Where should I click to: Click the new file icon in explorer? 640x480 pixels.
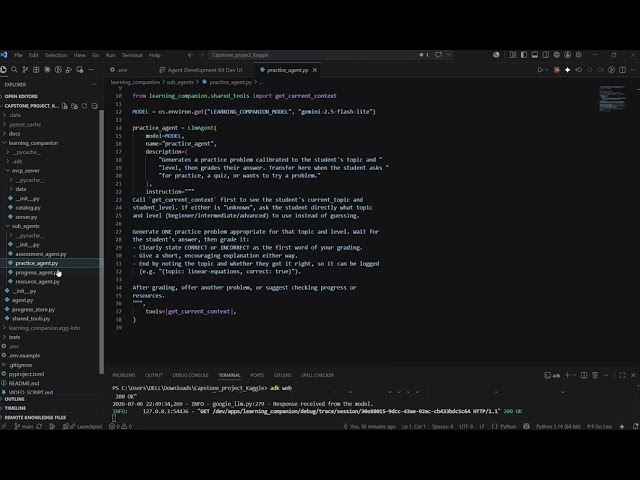click(x=65, y=106)
